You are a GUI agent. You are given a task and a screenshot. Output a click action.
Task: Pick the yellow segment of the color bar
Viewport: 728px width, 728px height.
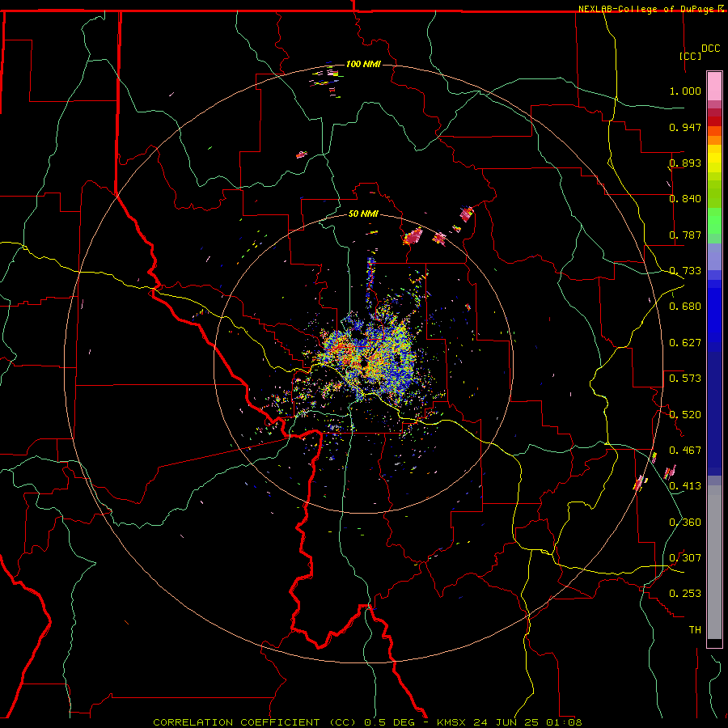714,163
